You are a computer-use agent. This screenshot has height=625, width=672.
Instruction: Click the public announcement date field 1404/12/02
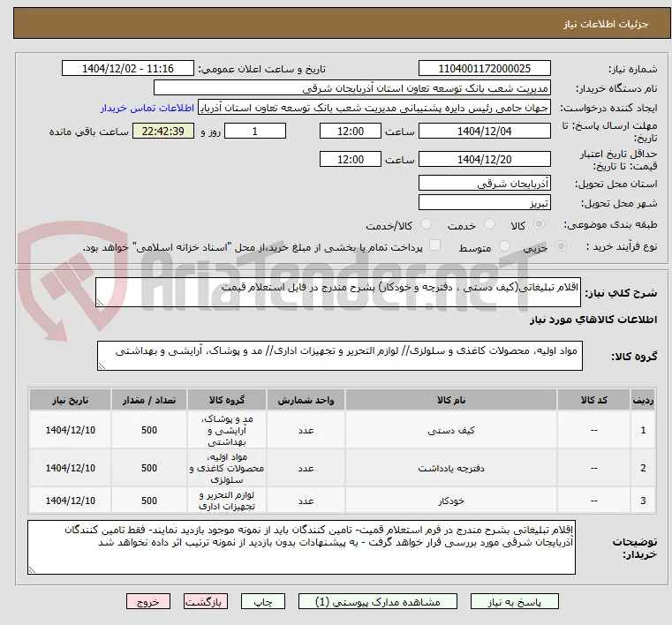pos(128,69)
